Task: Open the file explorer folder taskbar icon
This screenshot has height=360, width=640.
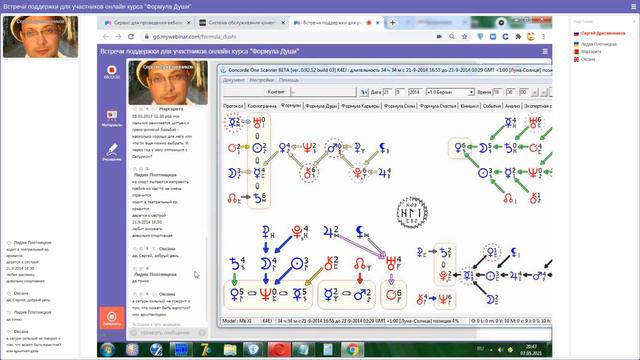Action: (x=230, y=350)
